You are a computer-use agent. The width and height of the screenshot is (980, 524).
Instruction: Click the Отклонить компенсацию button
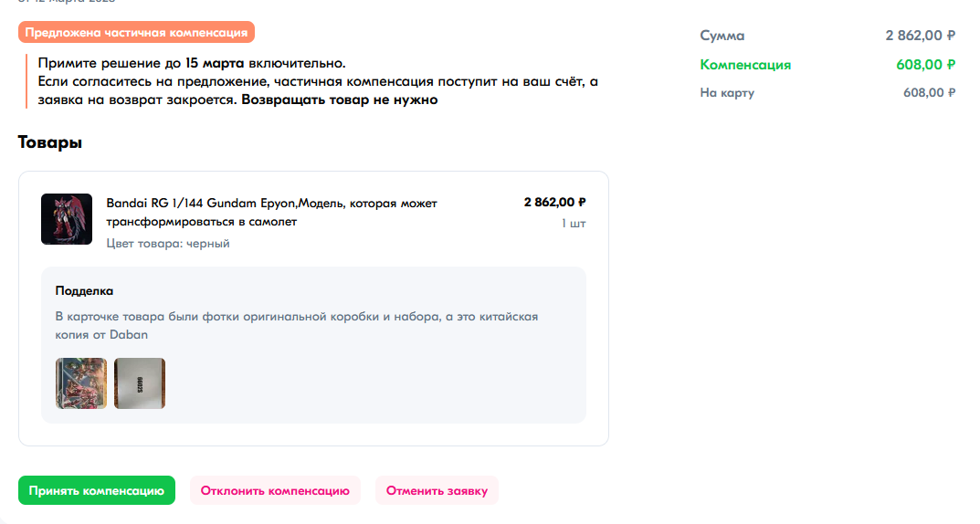click(x=275, y=490)
